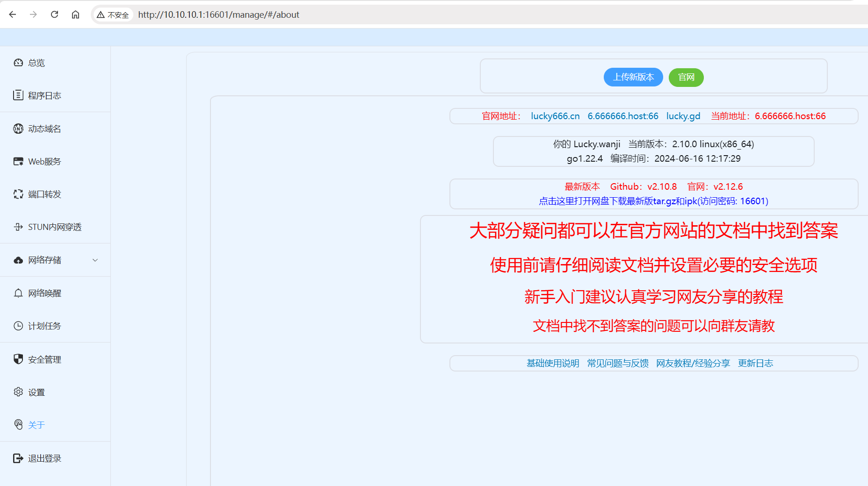Expand the 网络存储 submenu chevron
This screenshot has width=868, height=486.
(95, 260)
